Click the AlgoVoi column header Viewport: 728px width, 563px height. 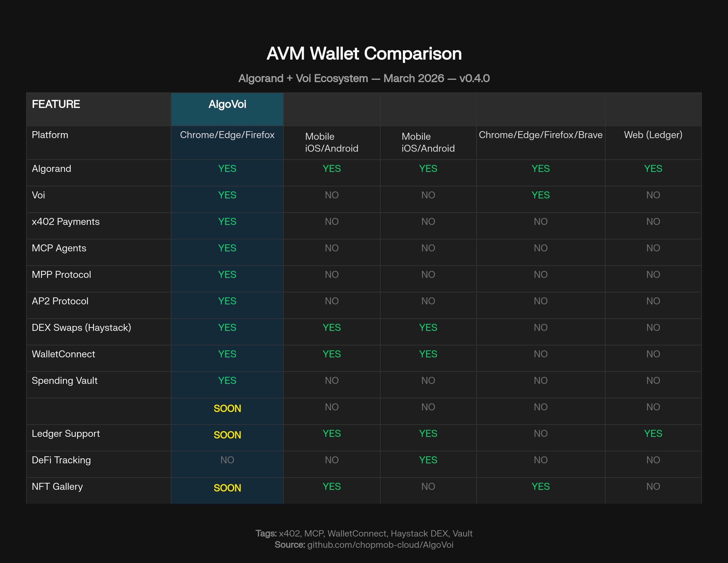[x=227, y=104]
